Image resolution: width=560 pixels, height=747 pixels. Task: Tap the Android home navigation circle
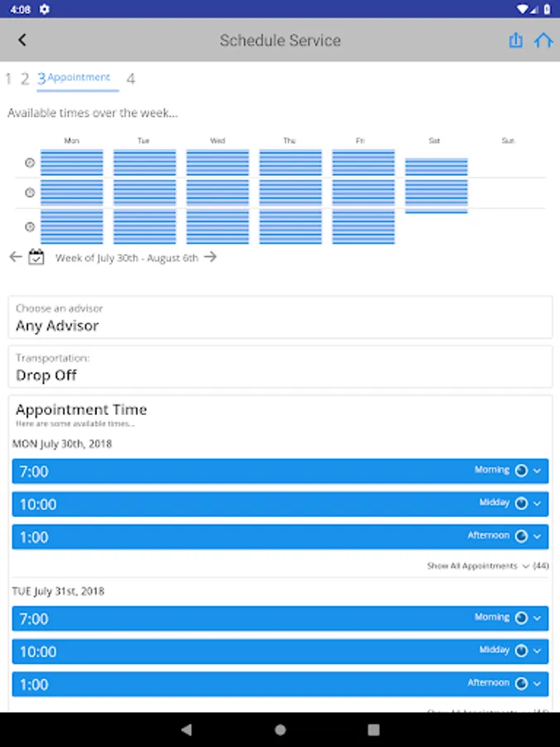click(280, 730)
